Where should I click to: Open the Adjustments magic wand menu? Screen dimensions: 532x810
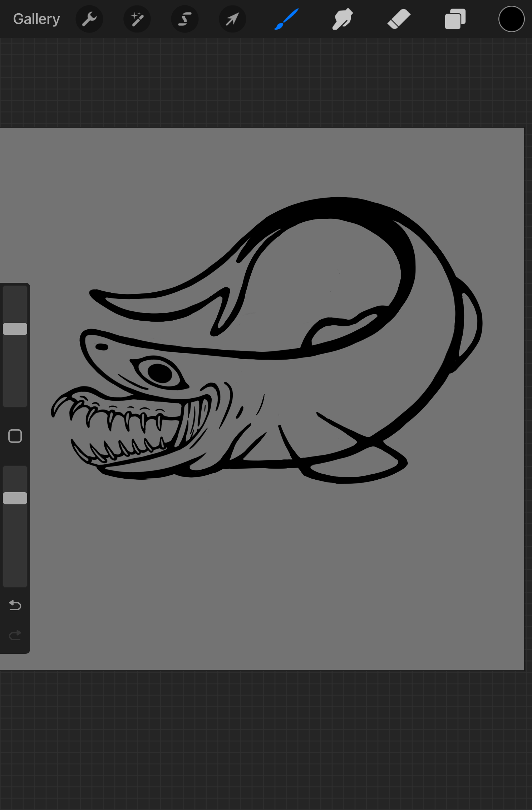tap(137, 19)
